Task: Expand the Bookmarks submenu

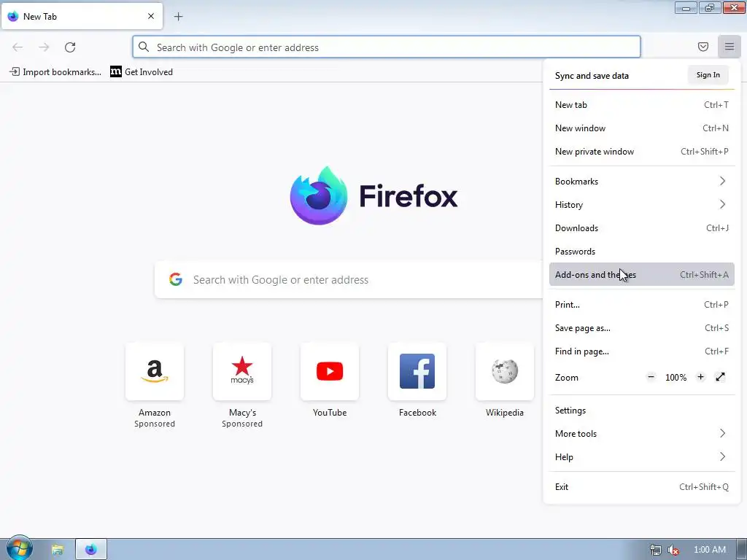Action: click(642, 182)
